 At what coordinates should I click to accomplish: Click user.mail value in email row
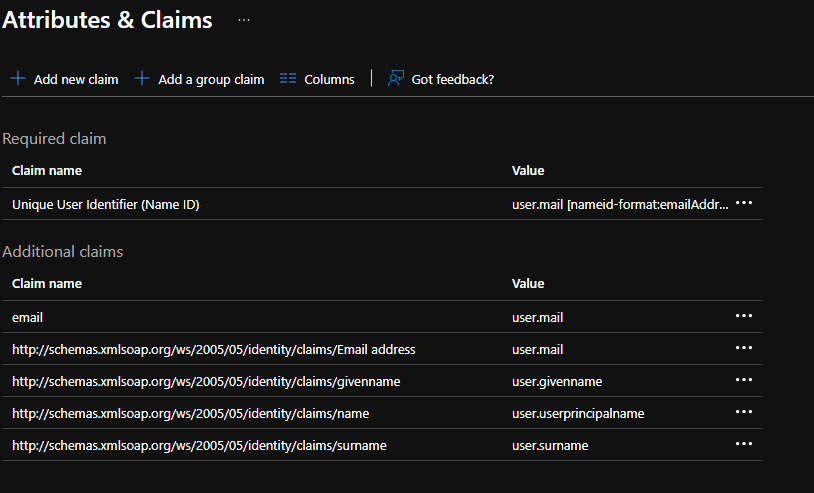[x=537, y=318]
